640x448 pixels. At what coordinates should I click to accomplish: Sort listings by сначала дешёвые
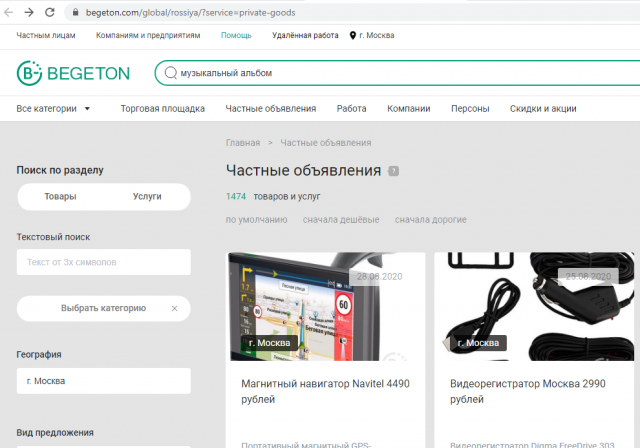(341, 220)
